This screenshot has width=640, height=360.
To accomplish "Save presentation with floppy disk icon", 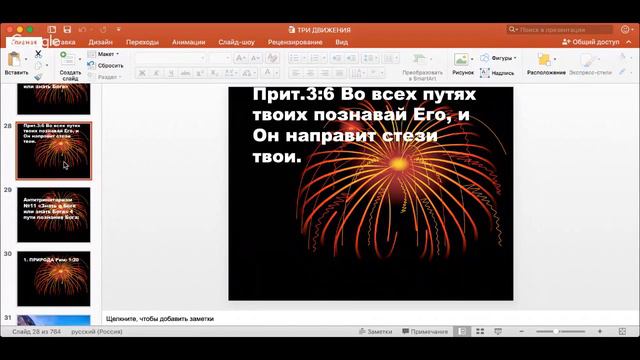I will click(x=67, y=29).
